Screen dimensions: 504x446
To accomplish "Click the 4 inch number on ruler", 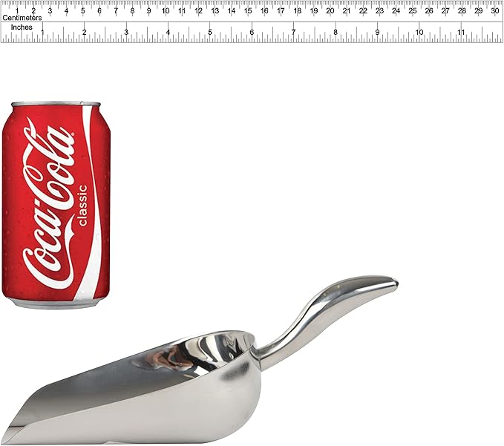I will [x=168, y=32].
